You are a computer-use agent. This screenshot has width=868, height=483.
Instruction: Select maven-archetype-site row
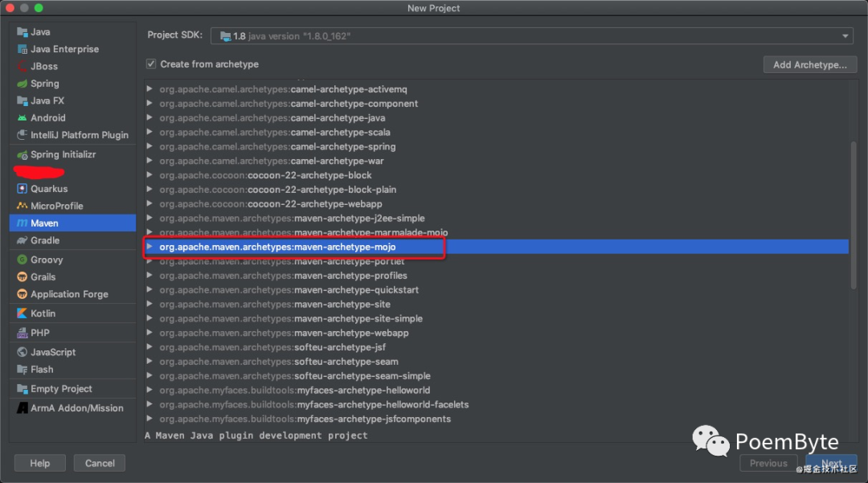tap(497, 305)
